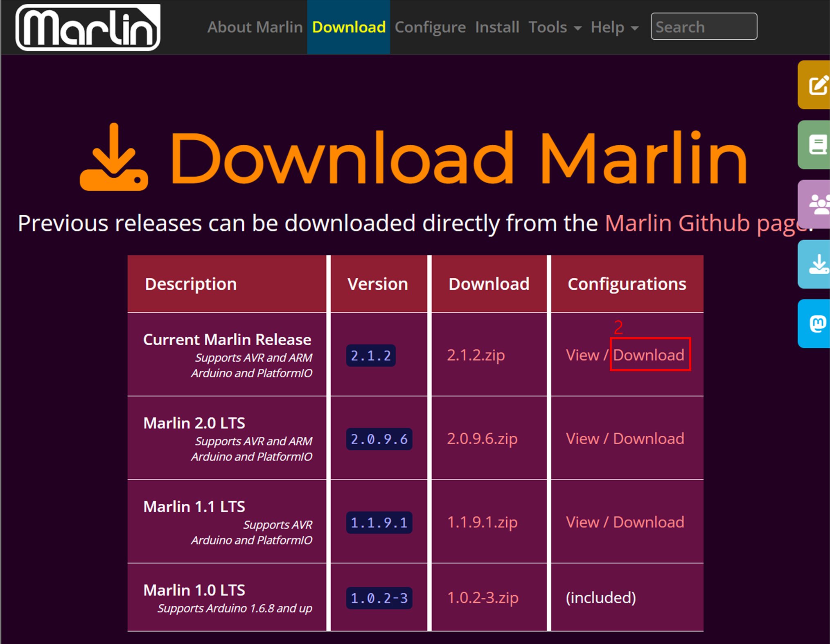Click the Marlin 1.0 LTS title
Screen dimensions: 830x644
[194, 590]
